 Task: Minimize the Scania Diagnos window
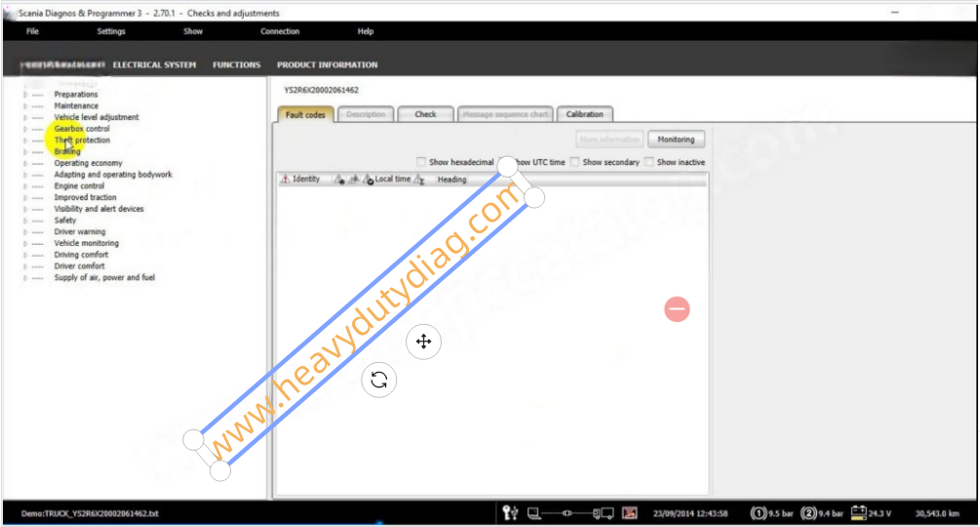895,13
